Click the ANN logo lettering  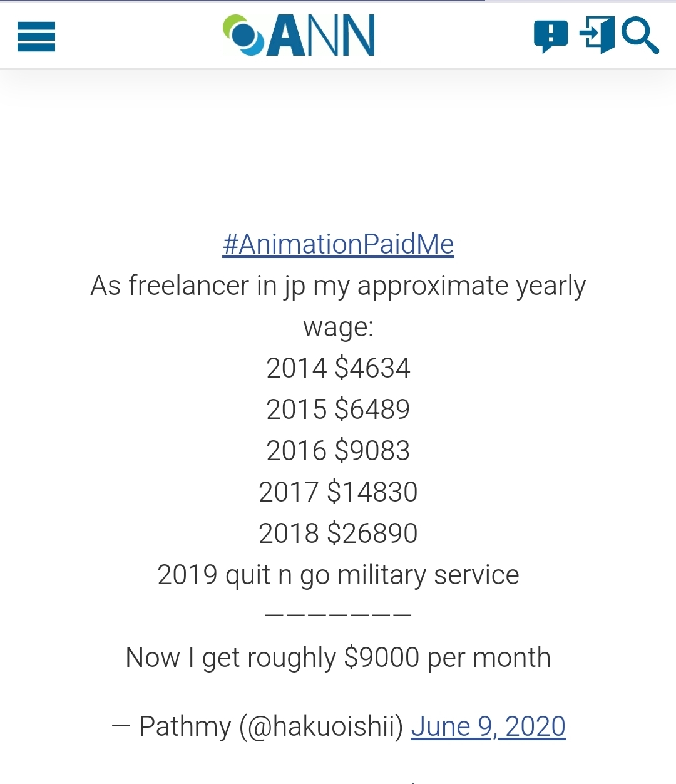pos(322,36)
